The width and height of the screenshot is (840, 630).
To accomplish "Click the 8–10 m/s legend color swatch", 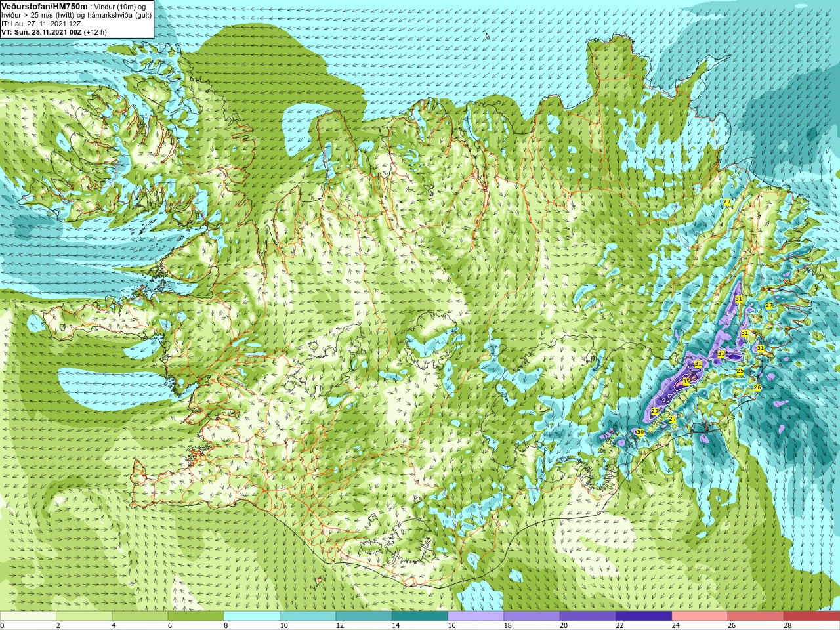I will click(x=252, y=616).
